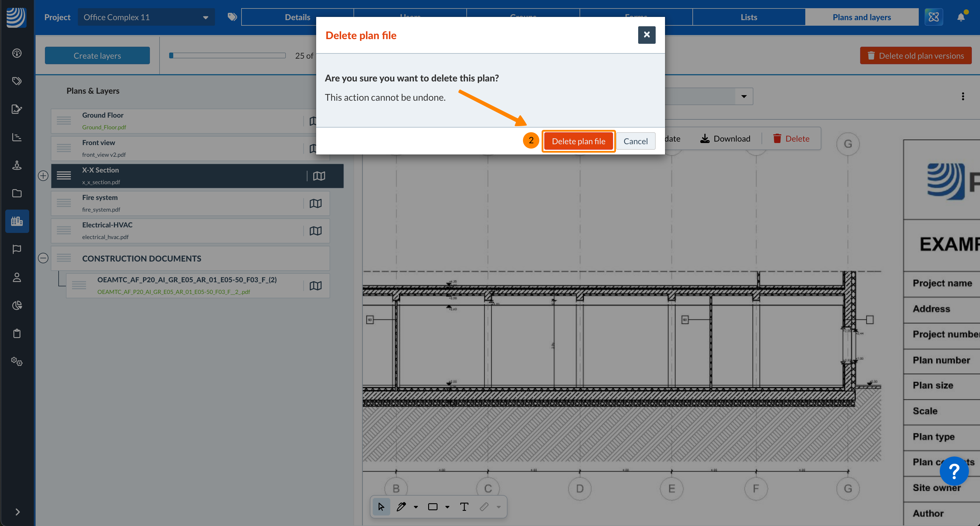Click the folder sidebar icon
Image resolution: width=980 pixels, height=526 pixels.
[17, 193]
